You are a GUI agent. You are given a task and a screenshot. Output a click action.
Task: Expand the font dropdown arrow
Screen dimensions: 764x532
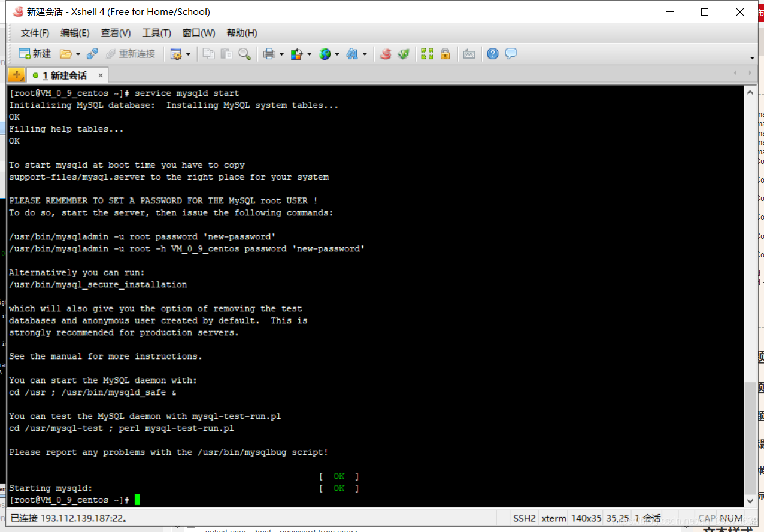tap(364, 54)
